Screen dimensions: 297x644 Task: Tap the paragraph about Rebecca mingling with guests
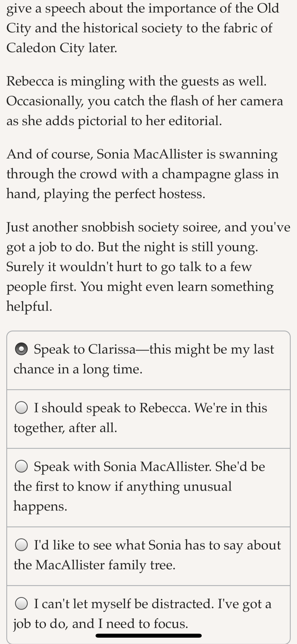point(145,101)
